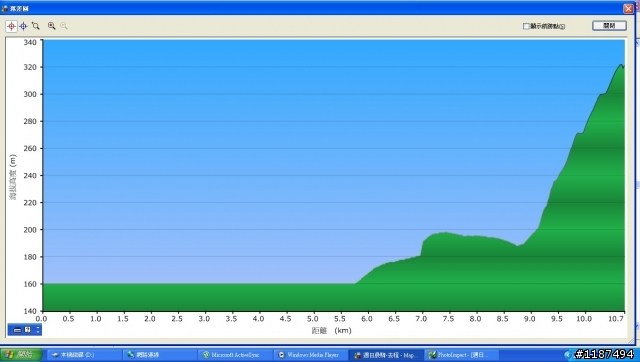Click the active map program taskbar item
640x362 pixels.
tap(386, 355)
